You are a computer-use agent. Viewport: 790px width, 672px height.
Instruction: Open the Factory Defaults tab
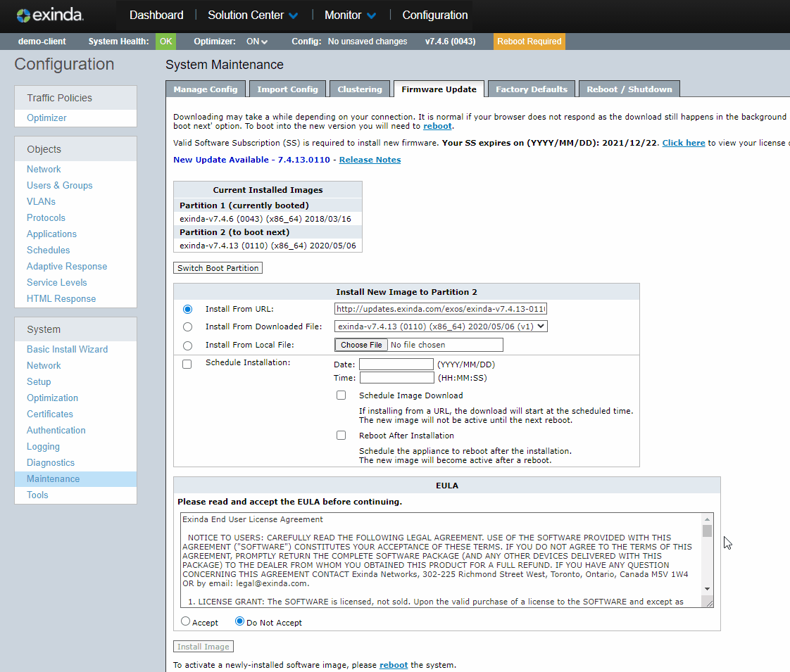(532, 89)
